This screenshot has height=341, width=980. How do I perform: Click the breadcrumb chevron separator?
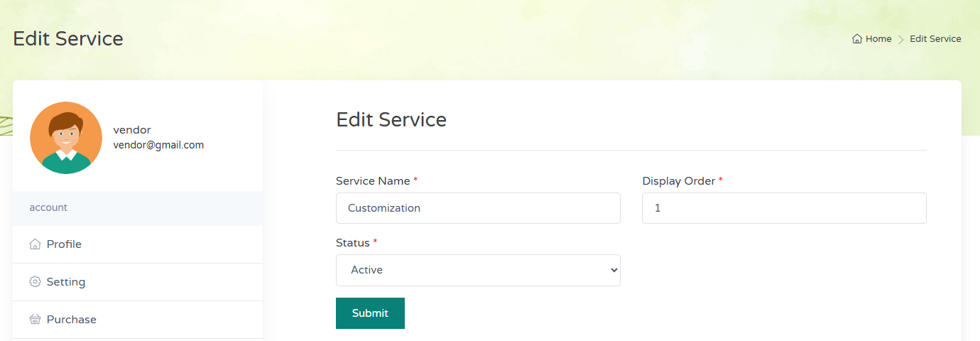click(900, 39)
